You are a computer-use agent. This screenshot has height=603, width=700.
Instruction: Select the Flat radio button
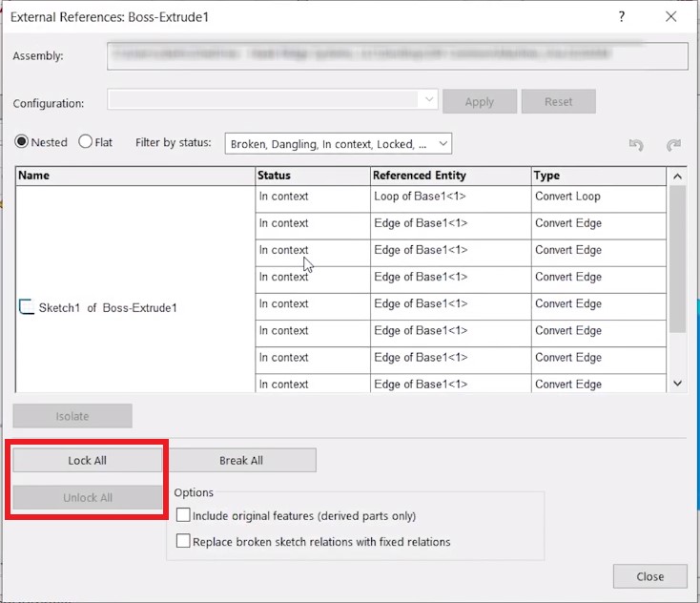(x=86, y=142)
